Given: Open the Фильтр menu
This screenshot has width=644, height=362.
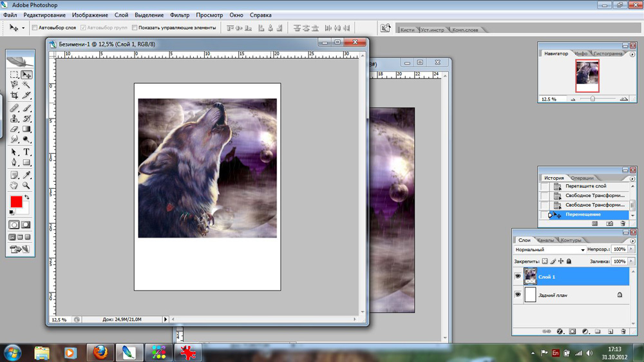Looking at the screenshot, I should 180,15.
